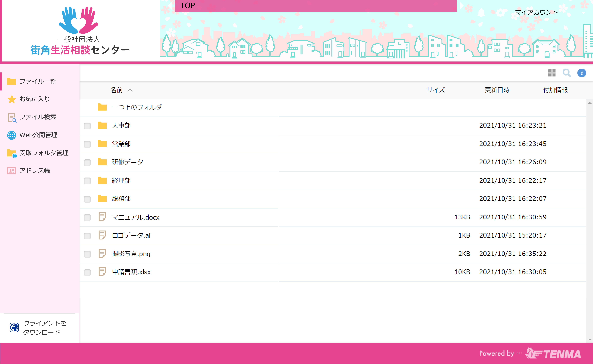Click the お気に入り star icon
The height and width of the screenshot is (364, 593).
click(12, 99)
